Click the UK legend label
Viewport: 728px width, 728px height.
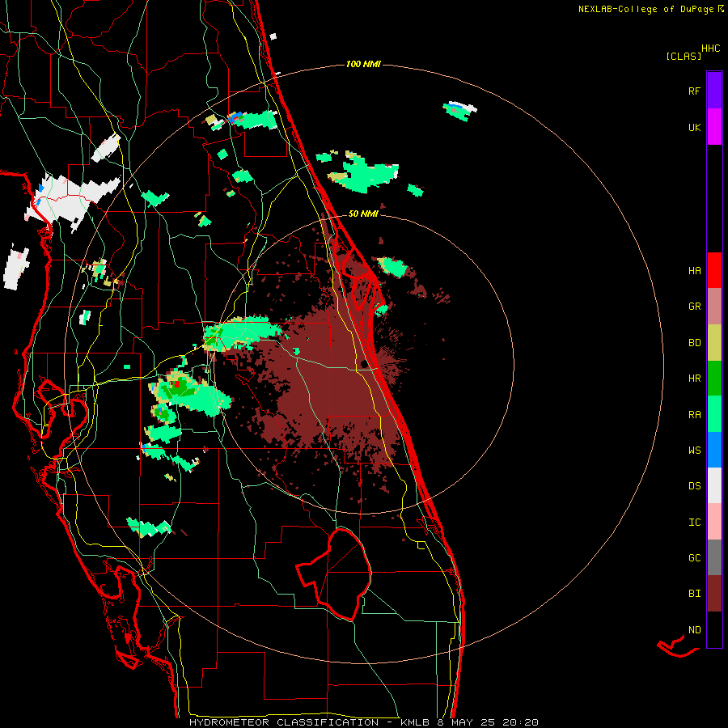click(694, 127)
